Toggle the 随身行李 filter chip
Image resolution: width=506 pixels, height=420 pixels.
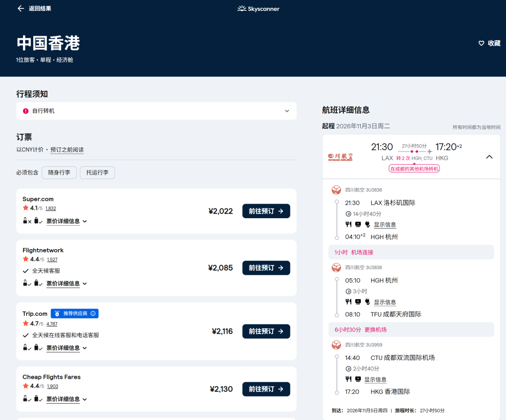tap(59, 173)
